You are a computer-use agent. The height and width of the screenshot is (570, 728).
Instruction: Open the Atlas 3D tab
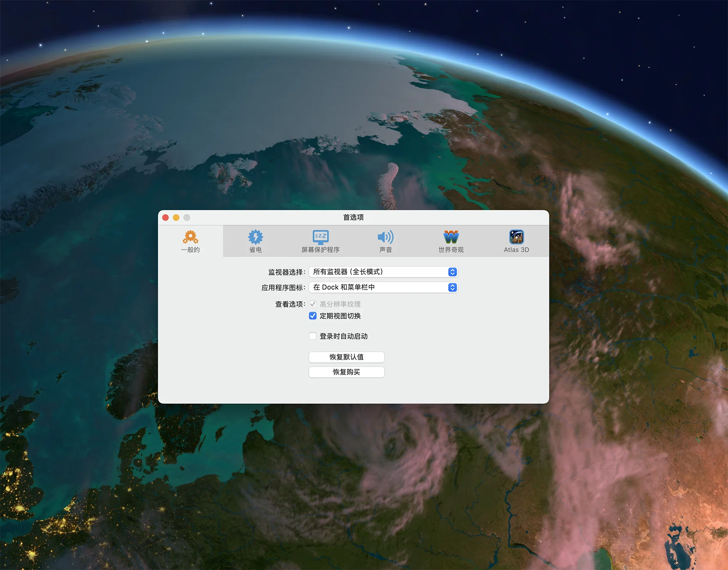click(x=516, y=241)
